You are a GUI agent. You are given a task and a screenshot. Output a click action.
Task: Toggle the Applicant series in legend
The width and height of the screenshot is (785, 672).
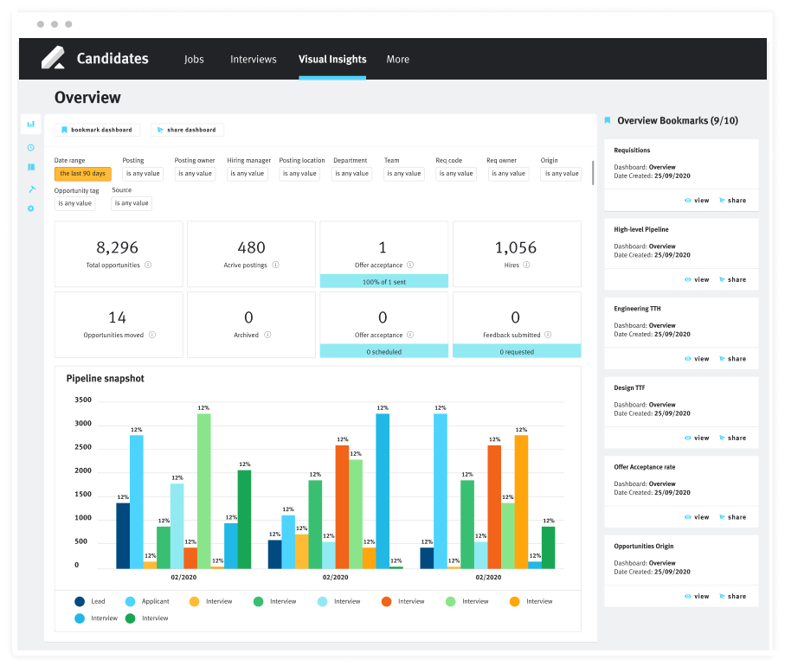pos(131,602)
